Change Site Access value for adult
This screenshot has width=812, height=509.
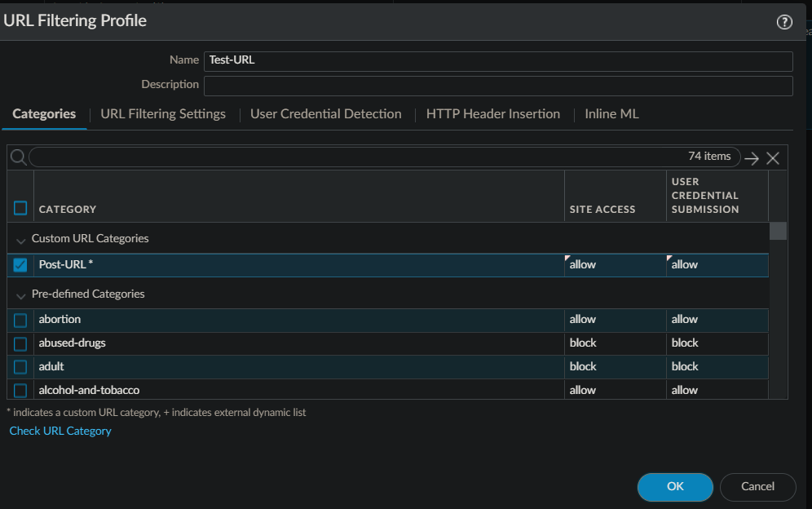[615, 366]
